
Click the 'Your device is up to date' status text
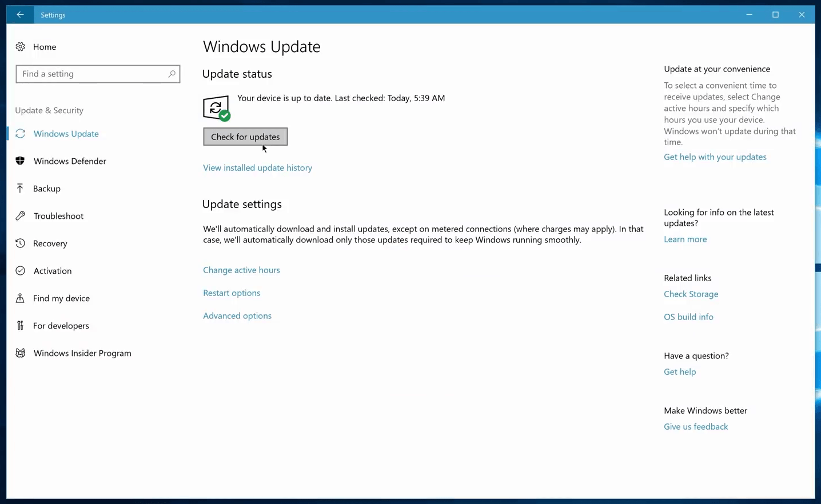(341, 98)
